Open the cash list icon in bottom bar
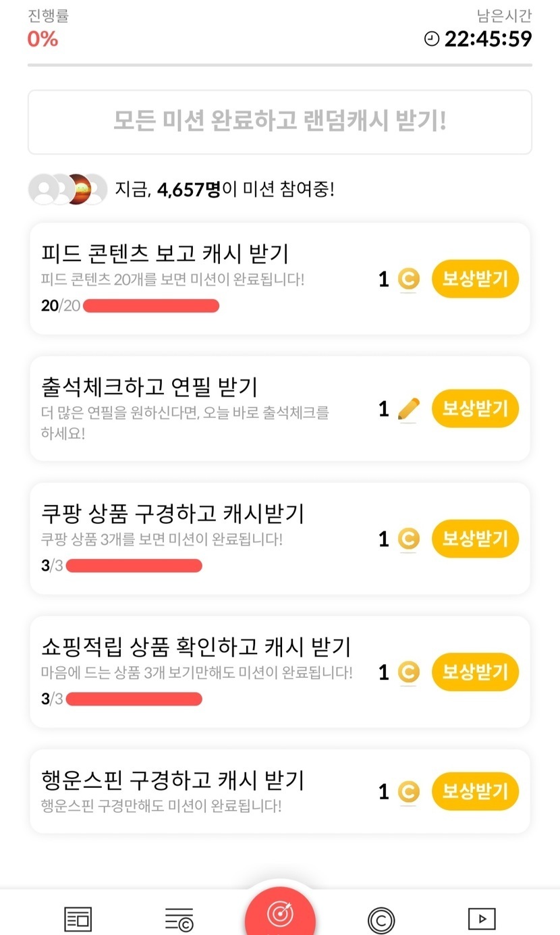Viewport: 560px width, 935px height. [x=179, y=919]
